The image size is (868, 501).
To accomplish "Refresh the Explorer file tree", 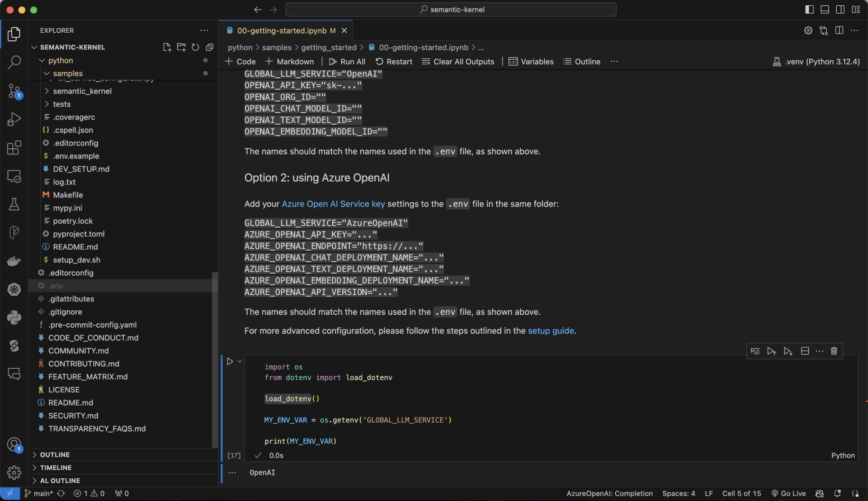I will [195, 47].
